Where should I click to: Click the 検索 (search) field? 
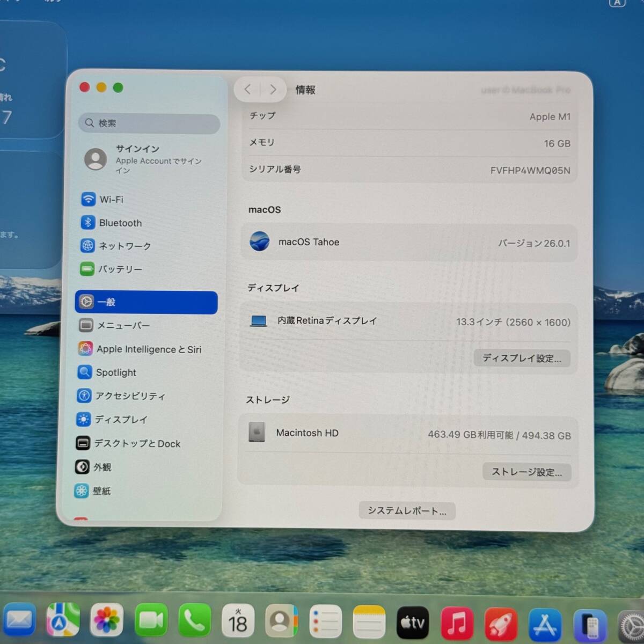pos(149,123)
